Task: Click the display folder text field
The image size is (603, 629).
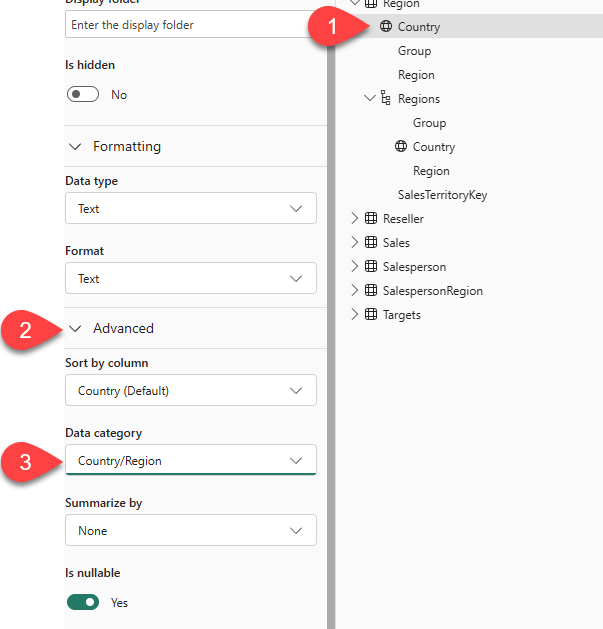Action: (x=190, y=24)
